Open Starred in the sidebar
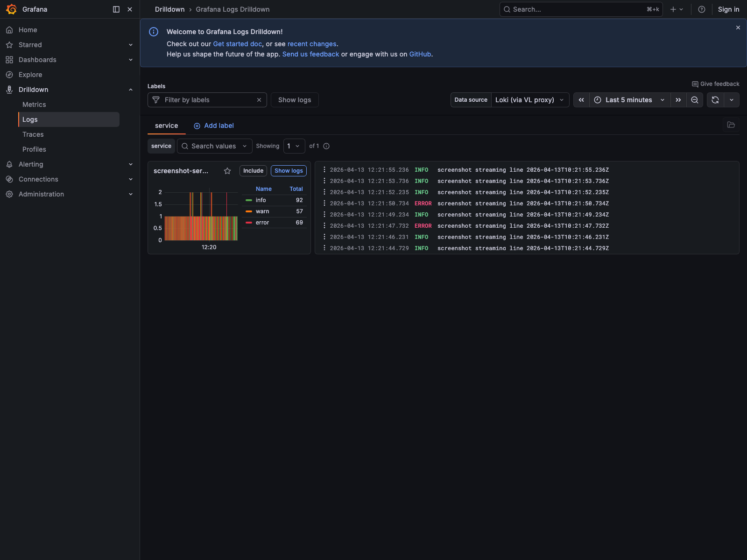The width and height of the screenshot is (747, 560). pos(30,45)
